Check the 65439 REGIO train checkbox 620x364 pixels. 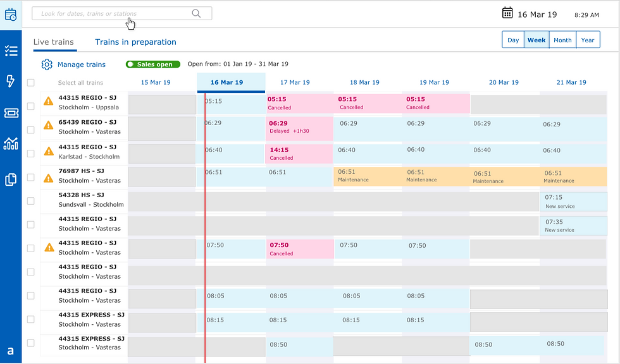(x=31, y=130)
